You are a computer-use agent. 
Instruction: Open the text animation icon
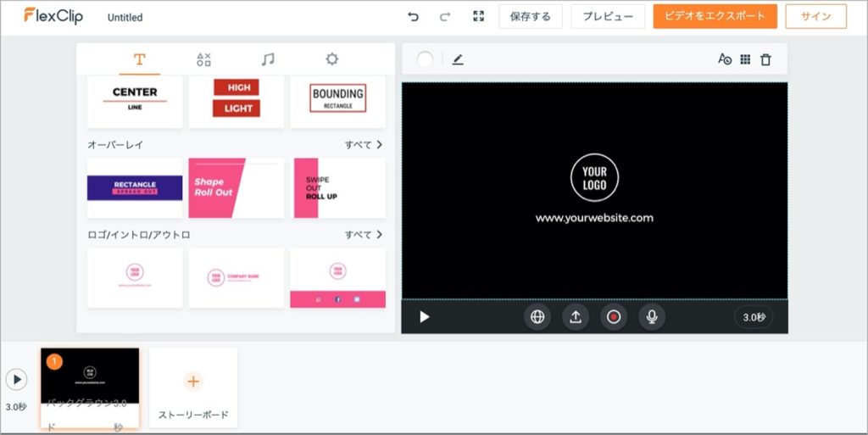(x=725, y=59)
